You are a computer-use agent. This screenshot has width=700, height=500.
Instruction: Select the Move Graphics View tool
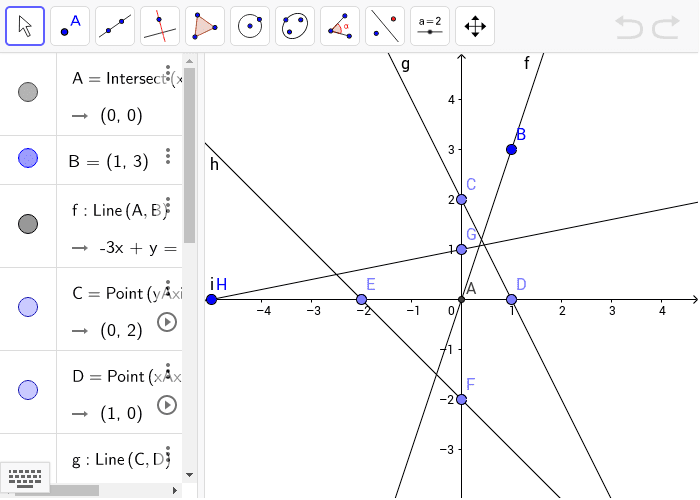pos(475,26)
